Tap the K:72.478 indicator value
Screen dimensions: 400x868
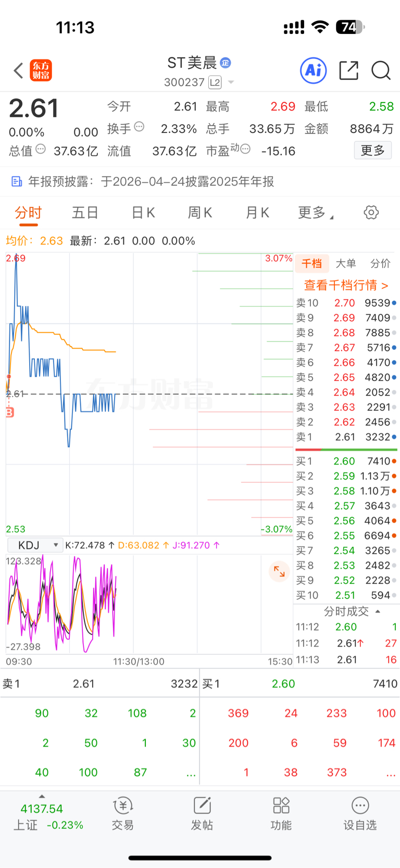[90, 545]
